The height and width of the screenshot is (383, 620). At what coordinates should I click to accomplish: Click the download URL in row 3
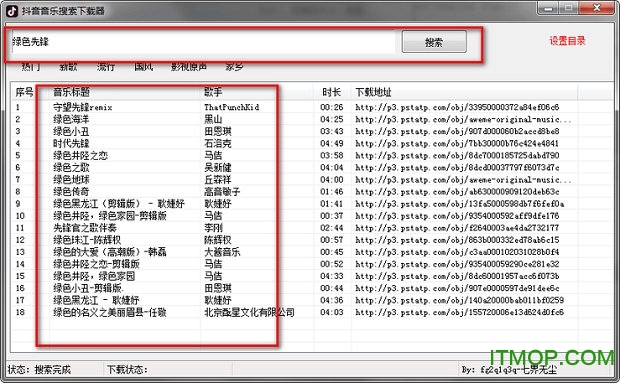[x=457, y=131]
